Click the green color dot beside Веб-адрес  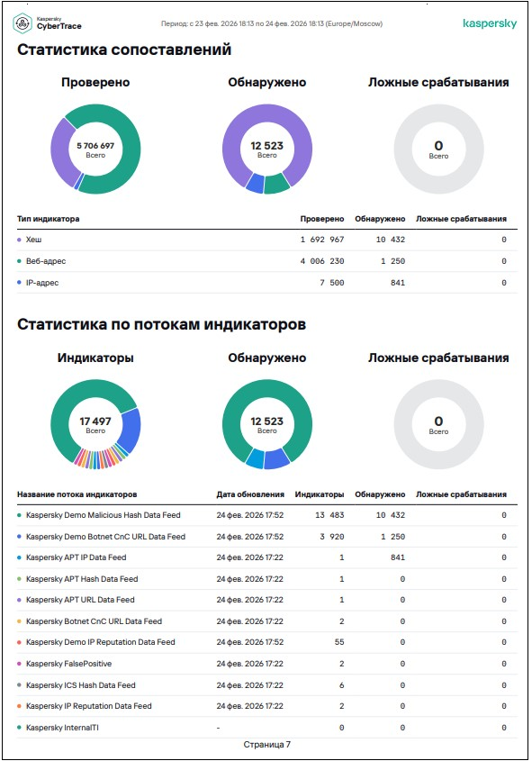pos(20,261)
